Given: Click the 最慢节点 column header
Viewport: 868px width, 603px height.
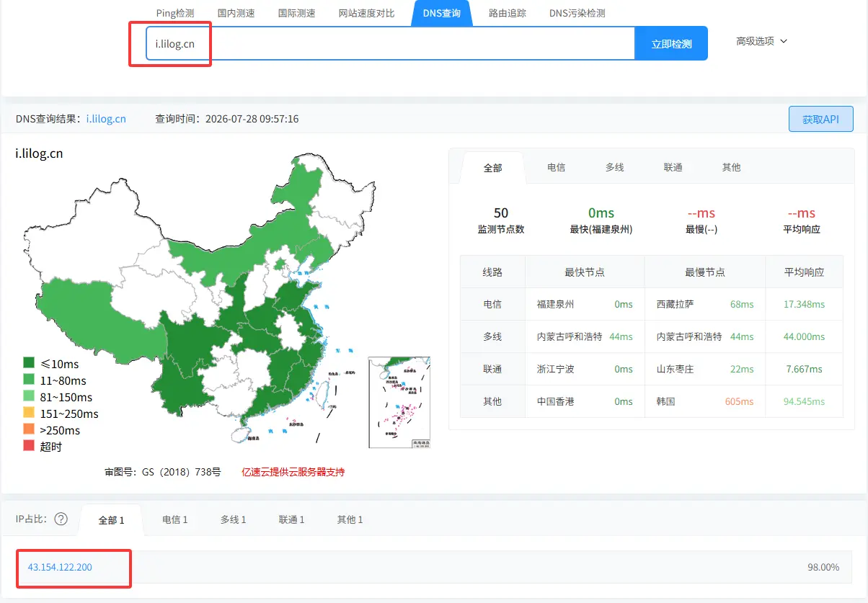Looking at the screenshot, I should 704,272.
